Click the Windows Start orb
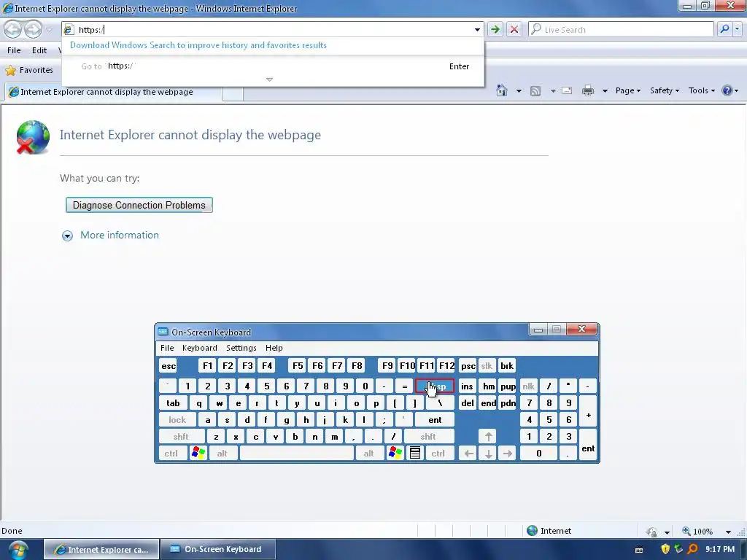 (18, 550)
